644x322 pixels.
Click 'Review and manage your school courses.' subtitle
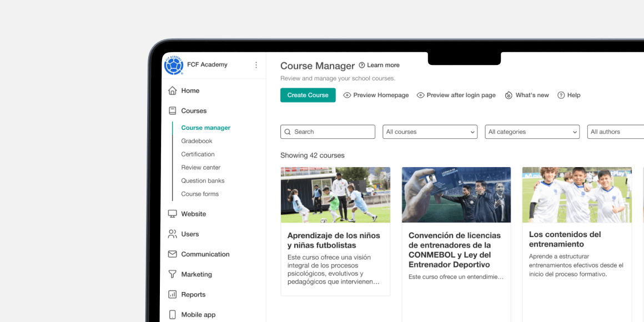[338, 78]
